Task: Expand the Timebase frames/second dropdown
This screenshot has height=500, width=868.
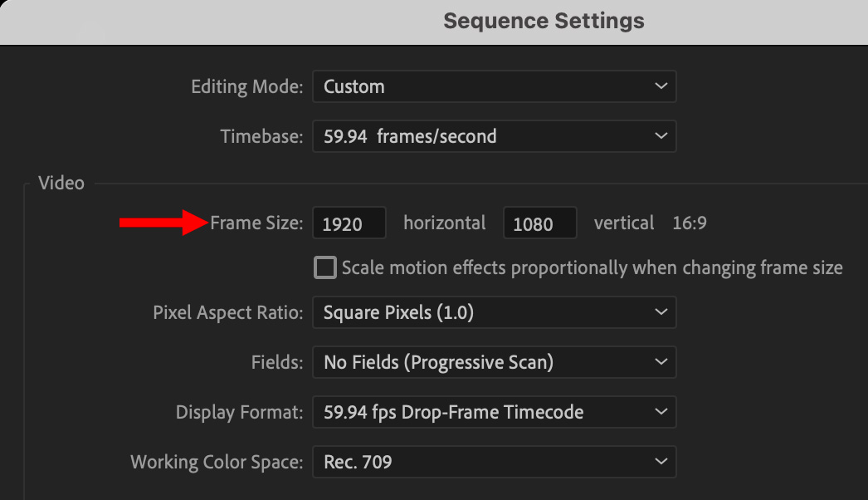Action: coord(494,136)
